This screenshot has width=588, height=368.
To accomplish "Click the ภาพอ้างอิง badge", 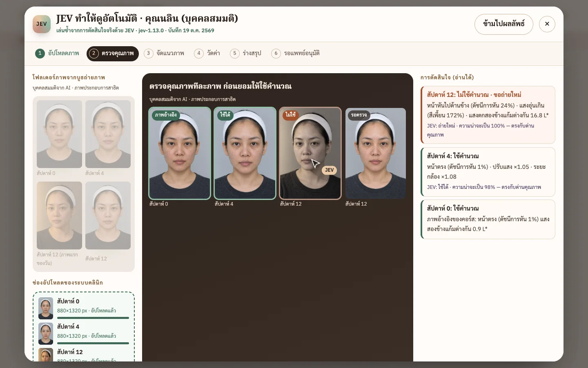I will pyautogui.click(x=166, y=115).
